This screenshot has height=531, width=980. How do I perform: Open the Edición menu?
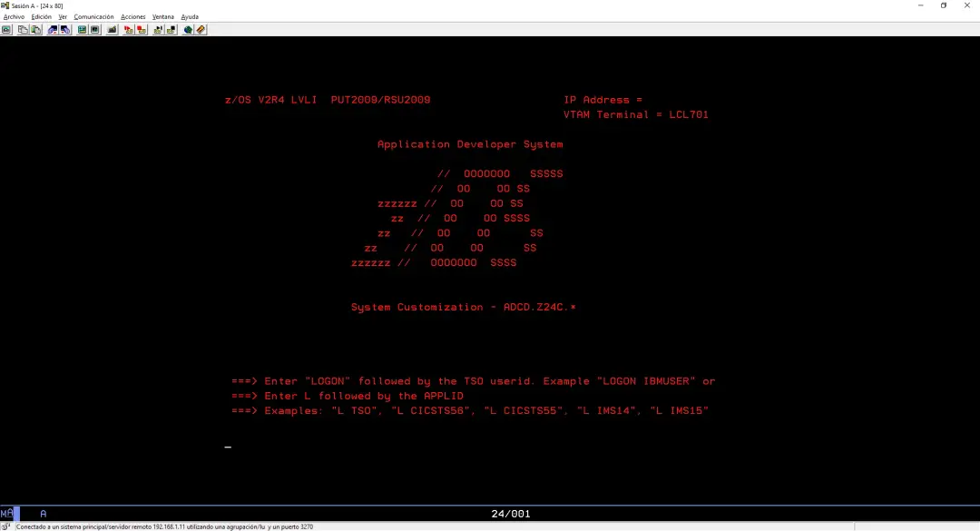41,17
